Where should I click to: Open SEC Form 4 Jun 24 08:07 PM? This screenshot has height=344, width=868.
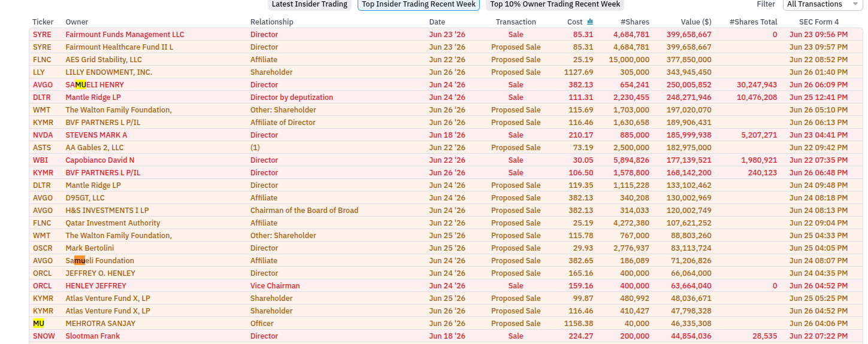pyautogui.click(x=818, y=260)
